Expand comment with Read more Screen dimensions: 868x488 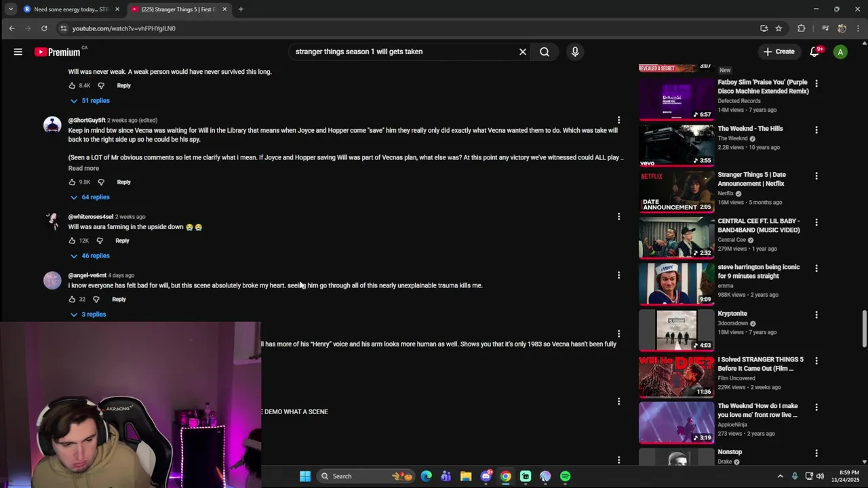[83, 168]
